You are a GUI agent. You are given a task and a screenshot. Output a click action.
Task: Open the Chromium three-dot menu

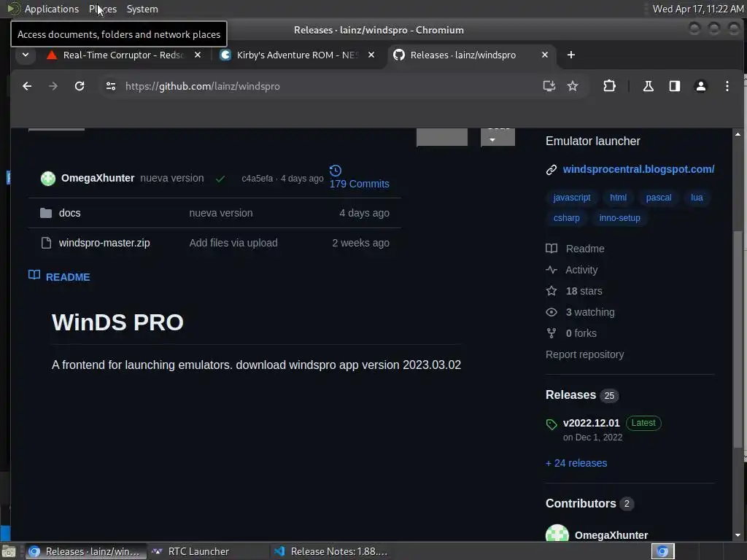(x=727, y=86)
